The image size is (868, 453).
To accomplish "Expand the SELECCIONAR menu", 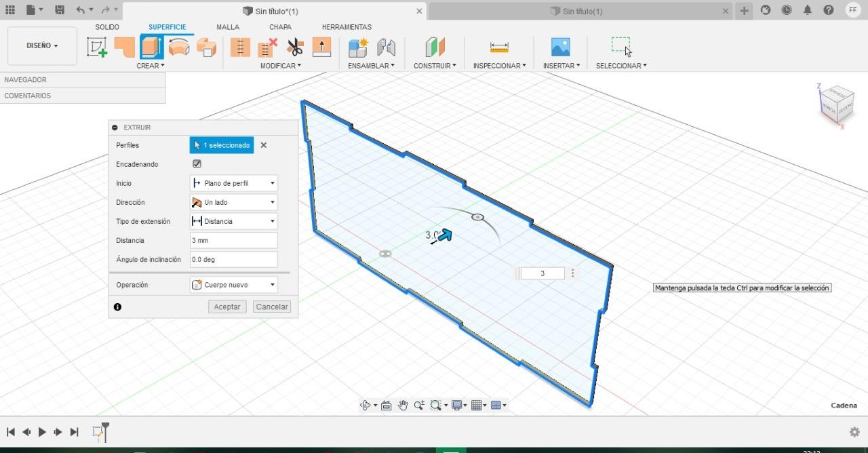I will point(621,66).
